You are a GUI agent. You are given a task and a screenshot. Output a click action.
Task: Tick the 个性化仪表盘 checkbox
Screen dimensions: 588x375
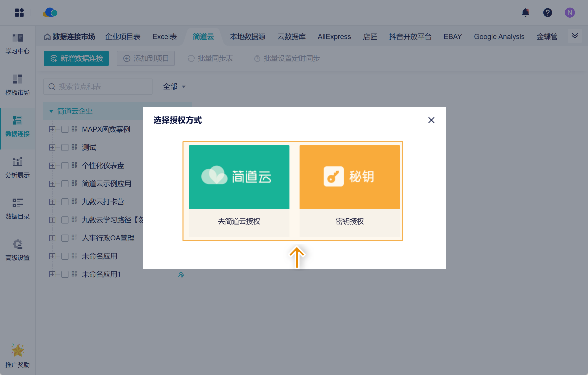pyautogui.click(x=65, y=166)
